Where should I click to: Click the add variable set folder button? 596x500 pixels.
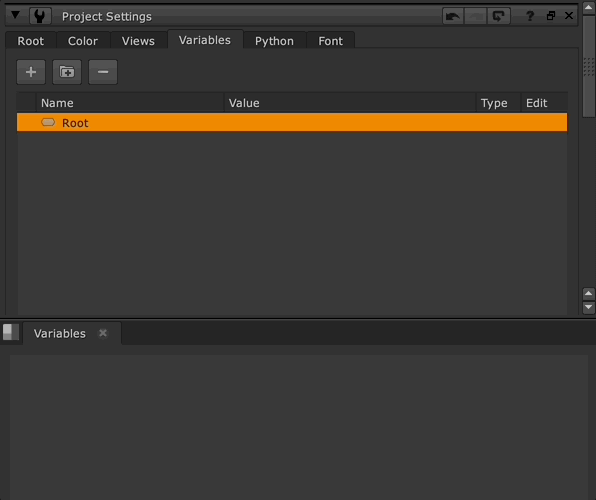(67, 72)
